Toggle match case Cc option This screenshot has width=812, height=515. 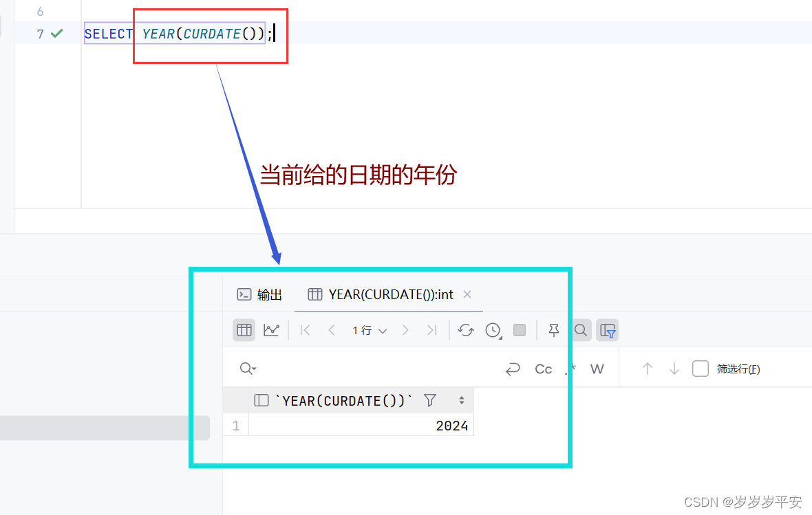[x=543, y=369]
